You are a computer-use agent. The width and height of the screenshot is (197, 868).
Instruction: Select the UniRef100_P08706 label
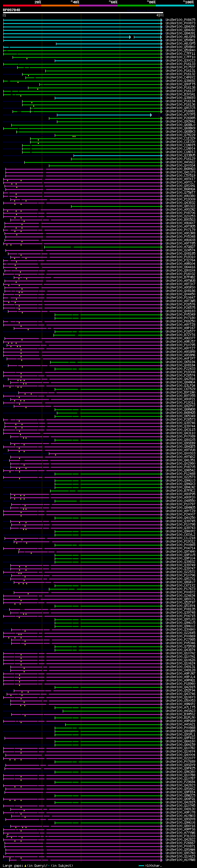click(180, 213)
